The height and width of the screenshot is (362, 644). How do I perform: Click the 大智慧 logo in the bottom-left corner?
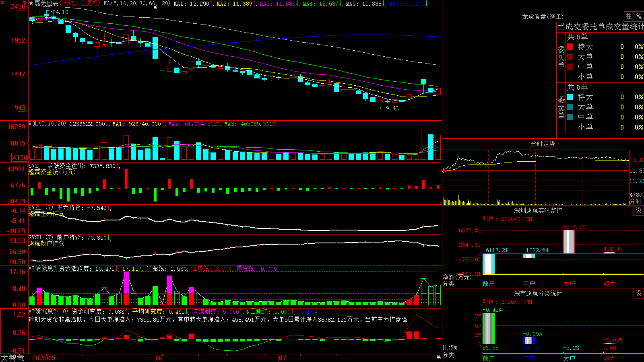[x=12, y=358]
